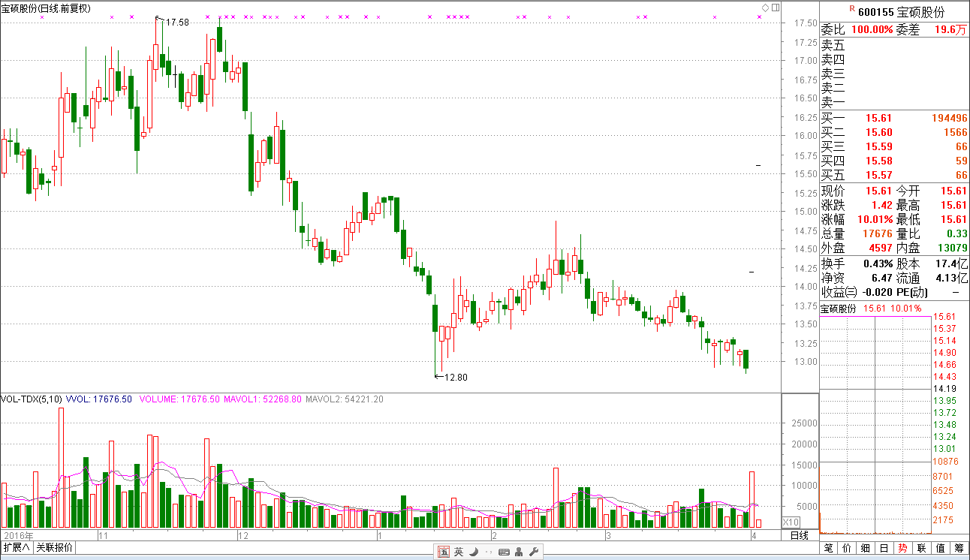The height and width of the screenshot is (560, 970).
Task: Expand the 扩展∧ panel
Action: pyautogui.click(x=17, y=547)
